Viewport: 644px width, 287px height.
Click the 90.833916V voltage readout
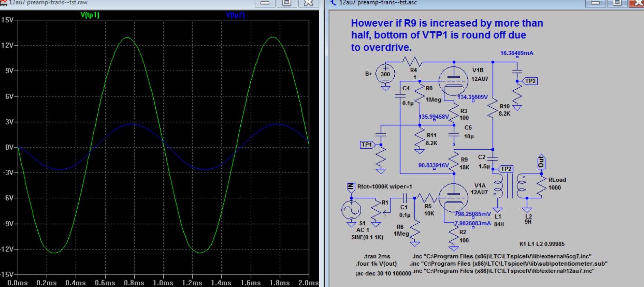[433, 165]
